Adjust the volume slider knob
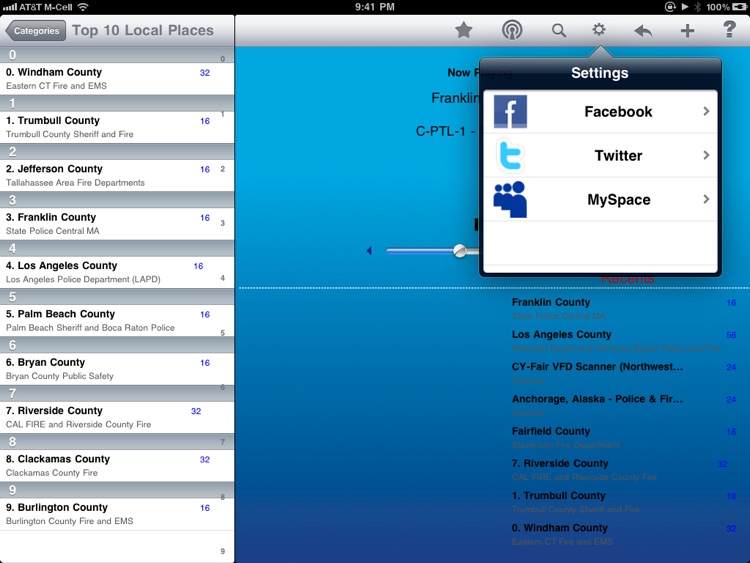 460,251
